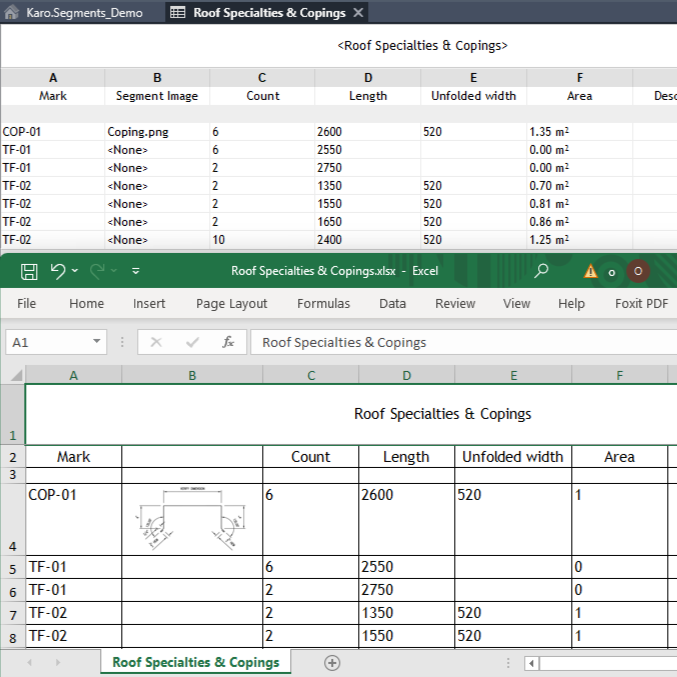Click into the formula bar text

(463, 342)
